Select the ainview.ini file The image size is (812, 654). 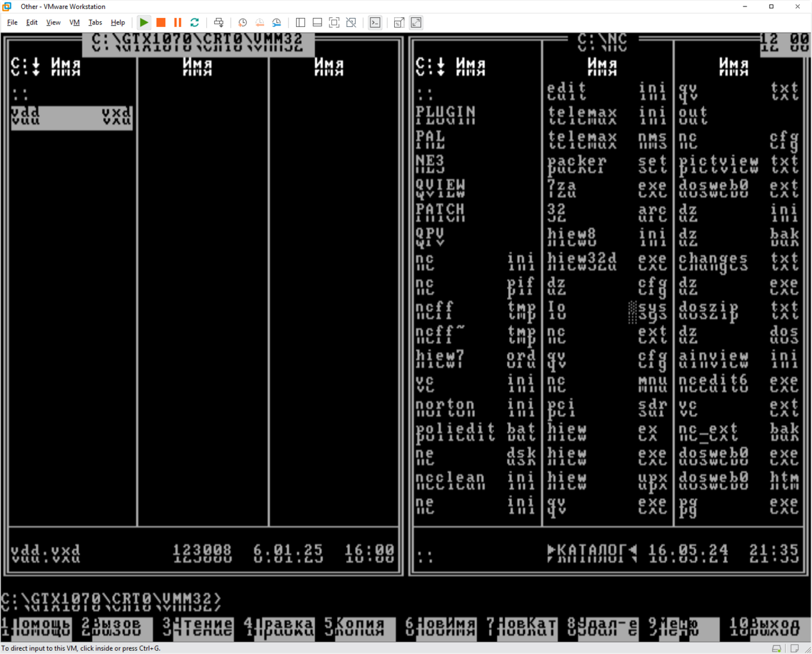point(739,359)
